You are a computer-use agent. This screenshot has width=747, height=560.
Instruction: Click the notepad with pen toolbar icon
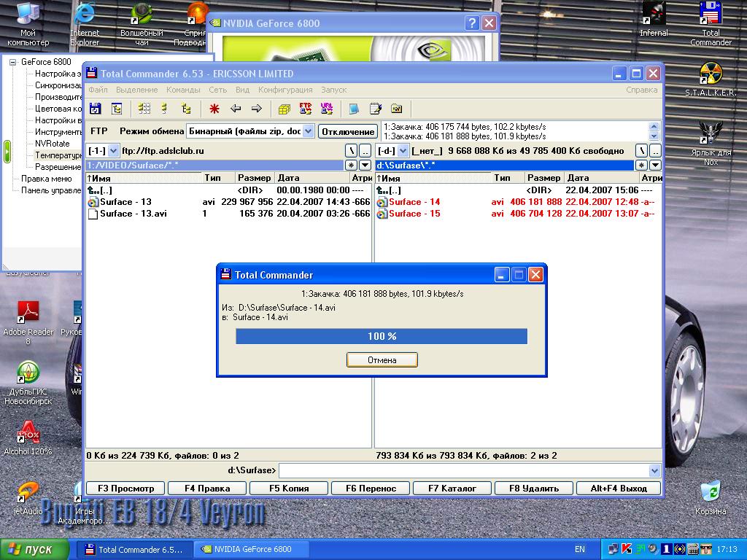(376, 109)
